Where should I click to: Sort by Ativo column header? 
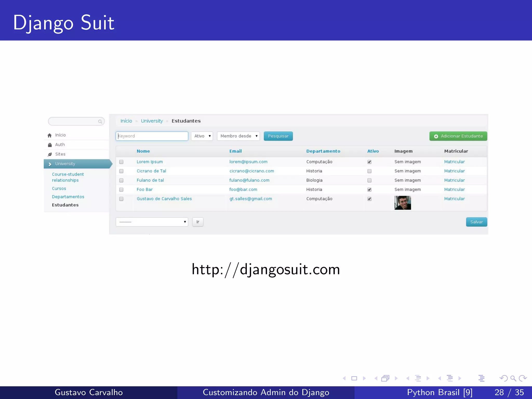coord(373,151)
